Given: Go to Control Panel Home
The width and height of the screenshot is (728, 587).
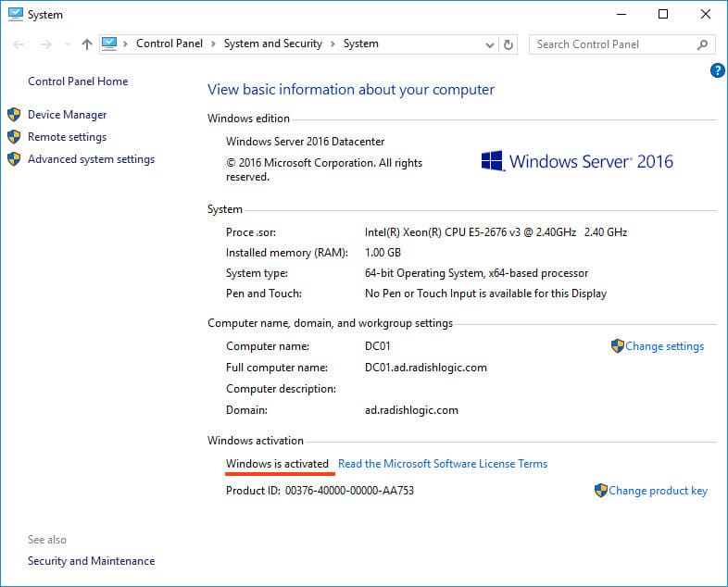Looking at the screenshot, I should click(78, 81).
